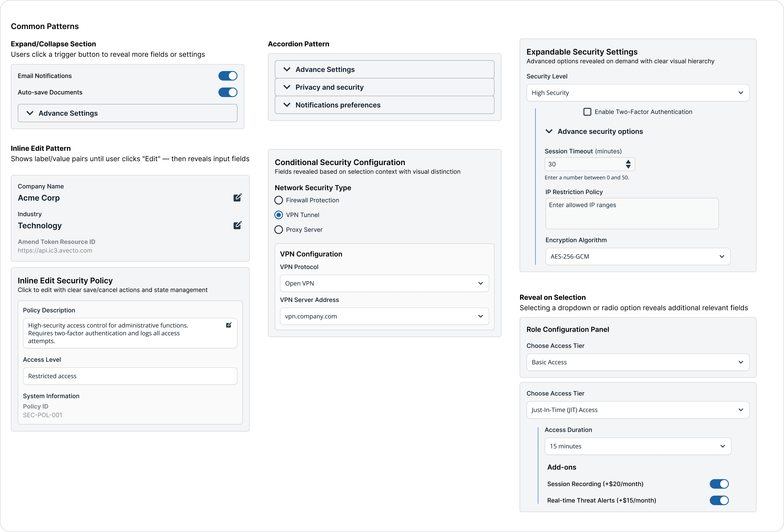Disable Session Recording add-on toggle
Viewport: 784px width, 532px height.
719,484
